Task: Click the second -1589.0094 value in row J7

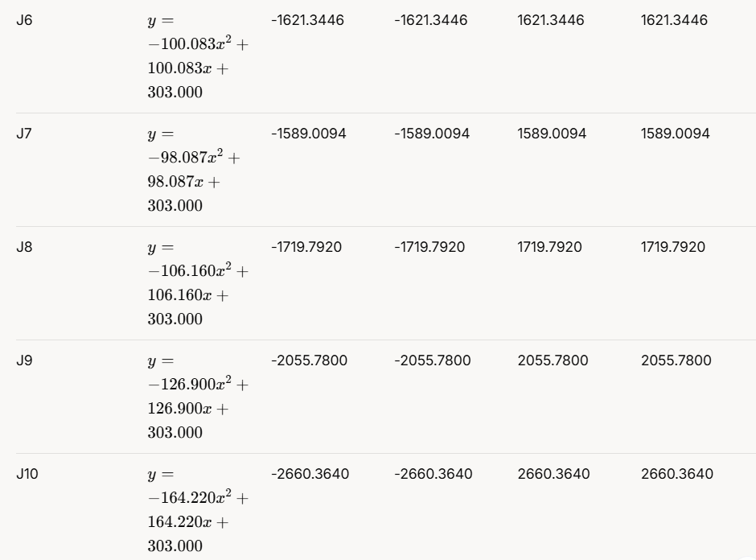Action: pyautogui.click(x=432, y=134)
